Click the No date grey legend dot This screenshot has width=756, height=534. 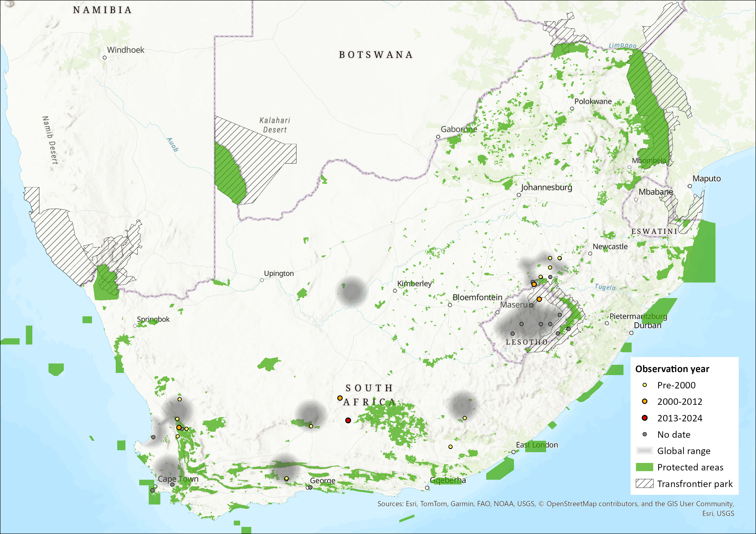pos(645,434)
